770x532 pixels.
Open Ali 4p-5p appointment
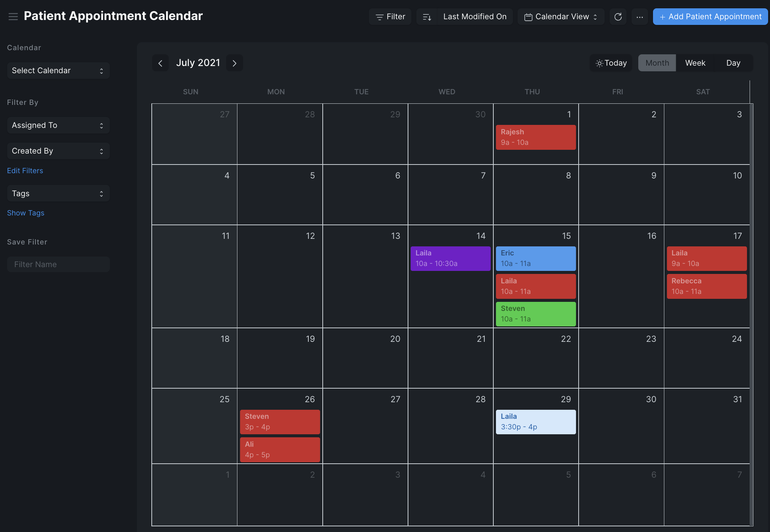click(x=280, y=450)
